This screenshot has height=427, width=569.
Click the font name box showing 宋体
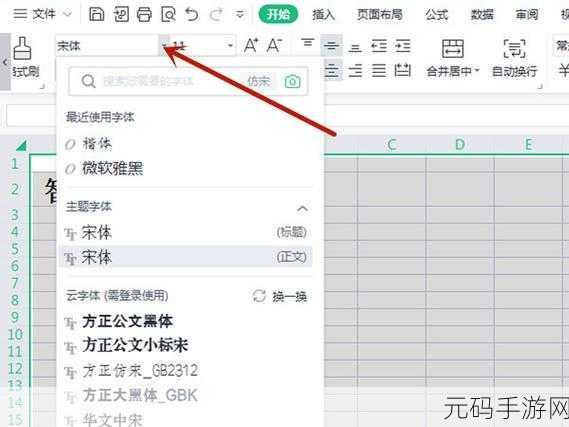tap(107, 46)
